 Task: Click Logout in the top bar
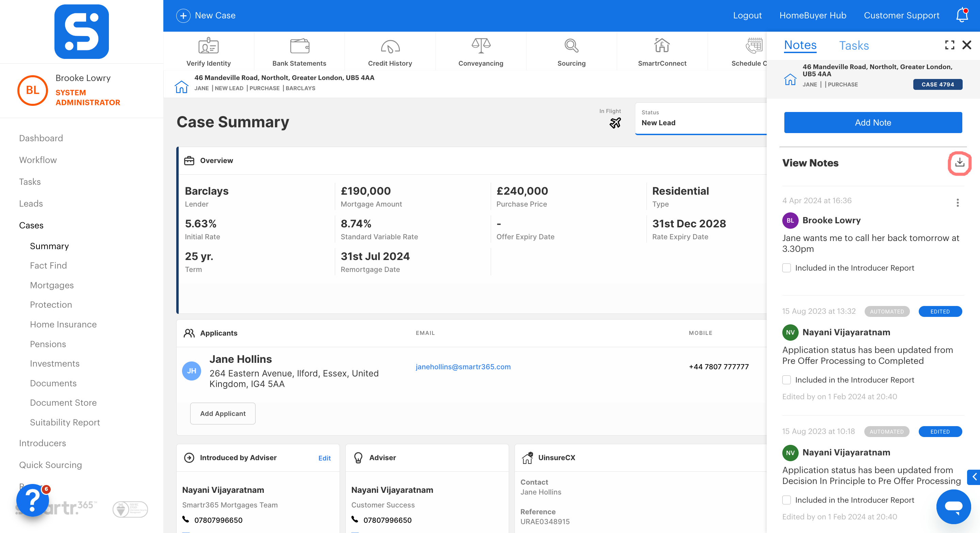[747, 16]
